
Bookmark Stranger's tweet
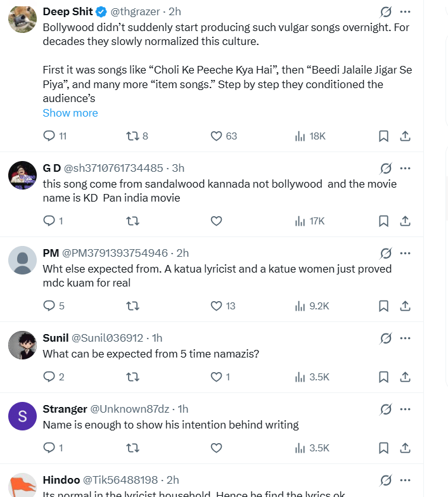tap(383, 448)
